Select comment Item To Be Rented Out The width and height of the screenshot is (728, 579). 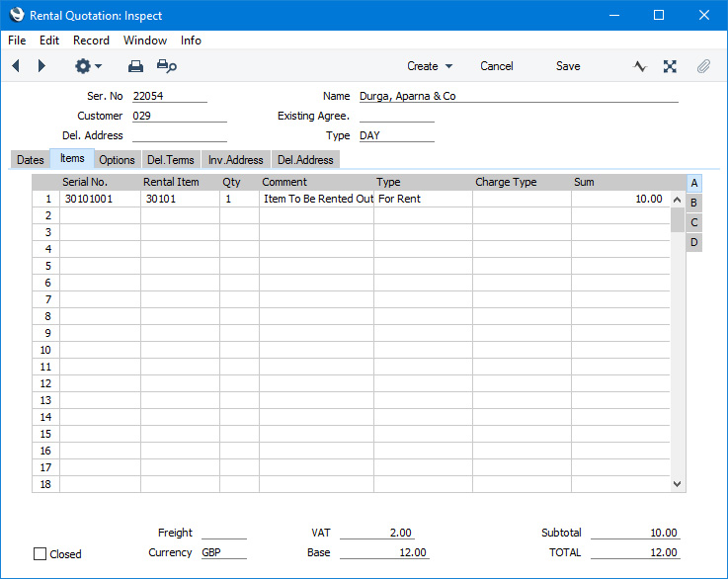pos(316,199)
